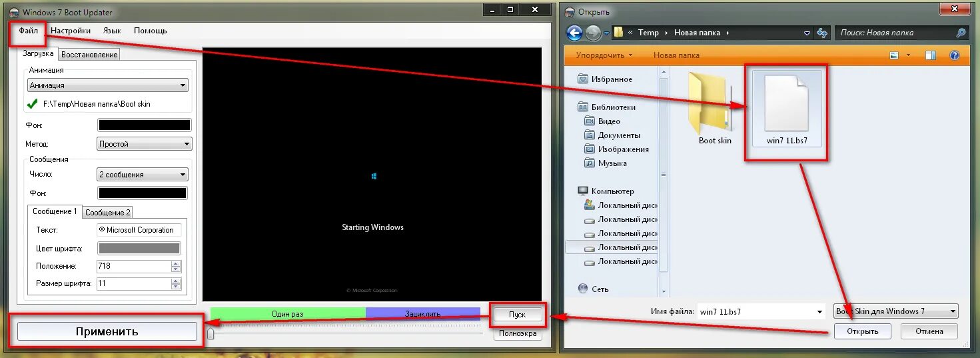980x358 pixels.
Task: Select the Музыка library
Action: point(605,163)
